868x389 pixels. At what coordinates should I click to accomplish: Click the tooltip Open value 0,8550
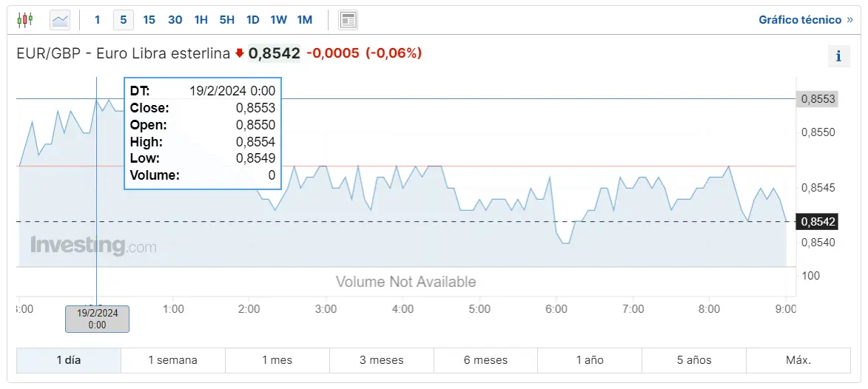pos(256,125)
